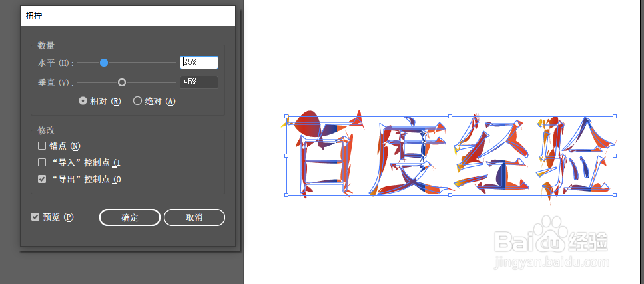The height and width of the screenshot is (284, 644).
Task: Click the top-right bounding box handle
Action: (615, 116)
